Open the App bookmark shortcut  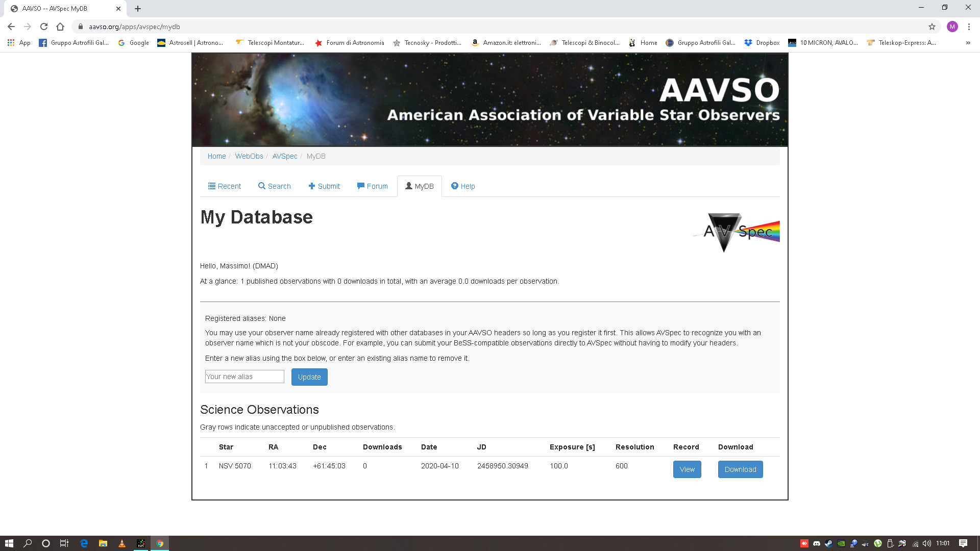pyautogui.click(x=19, y=43)
